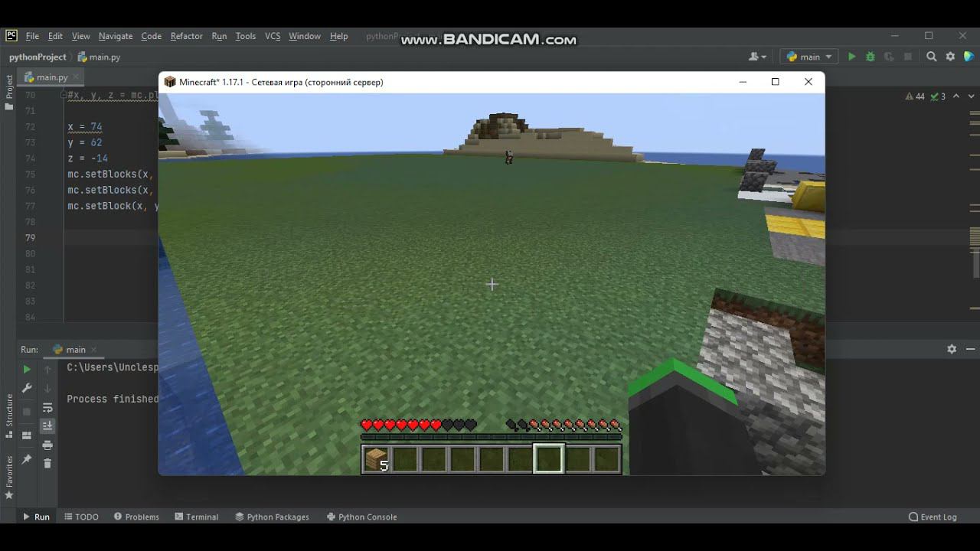
Task: Toggle the Favorites tool window sidebar
Action: pyautogui.click(x=9, y=478)
